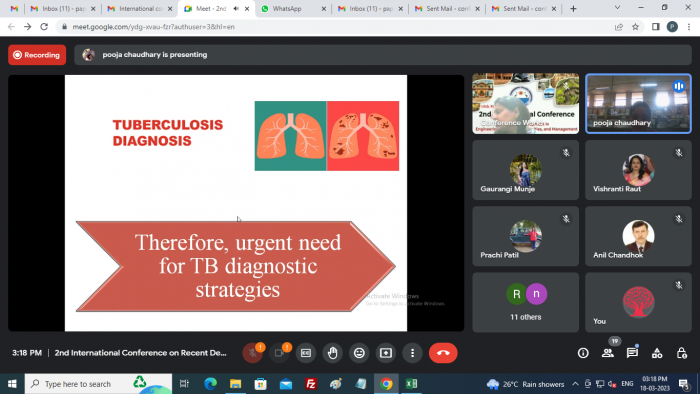This screenshot has width=700, height=394.
Task: Toggle microphone mute button
Action: click(x=252, y=353)
